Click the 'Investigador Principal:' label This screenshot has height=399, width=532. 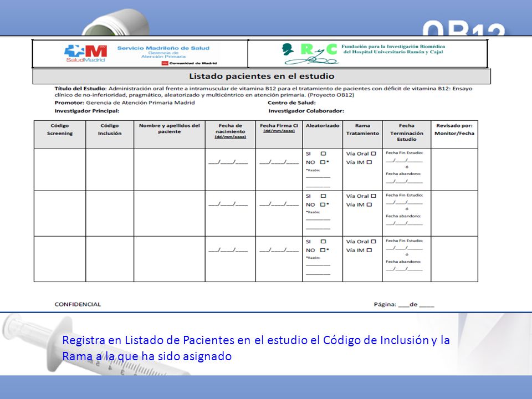pos(87,111)
